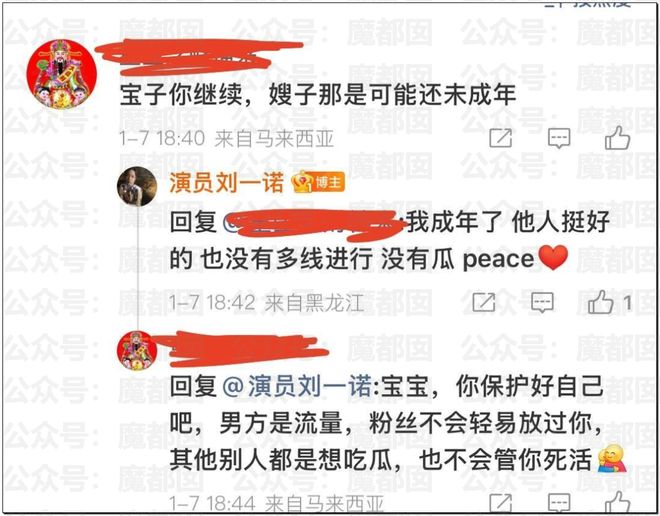660x516 pixels.
Task: Share the 18:42 reply from 黑龙江
Action: click(484, 302)
